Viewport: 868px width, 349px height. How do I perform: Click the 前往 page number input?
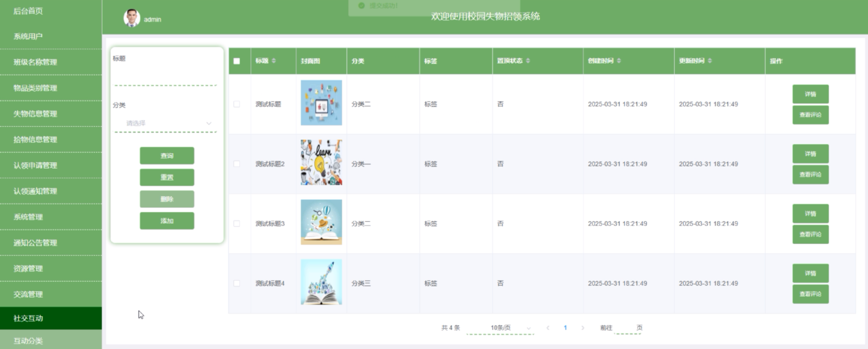[x=627, y=328]
